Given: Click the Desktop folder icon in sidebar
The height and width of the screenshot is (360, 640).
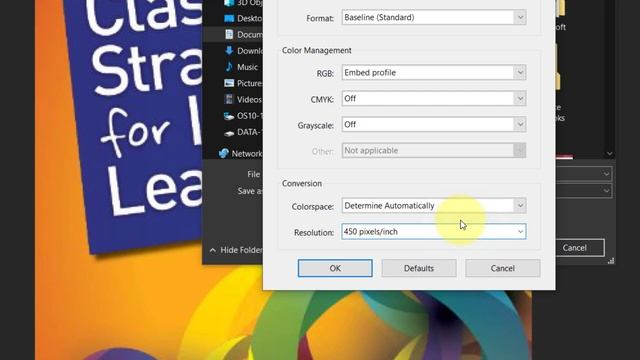Looking at the screenshot, I should 229,18.
